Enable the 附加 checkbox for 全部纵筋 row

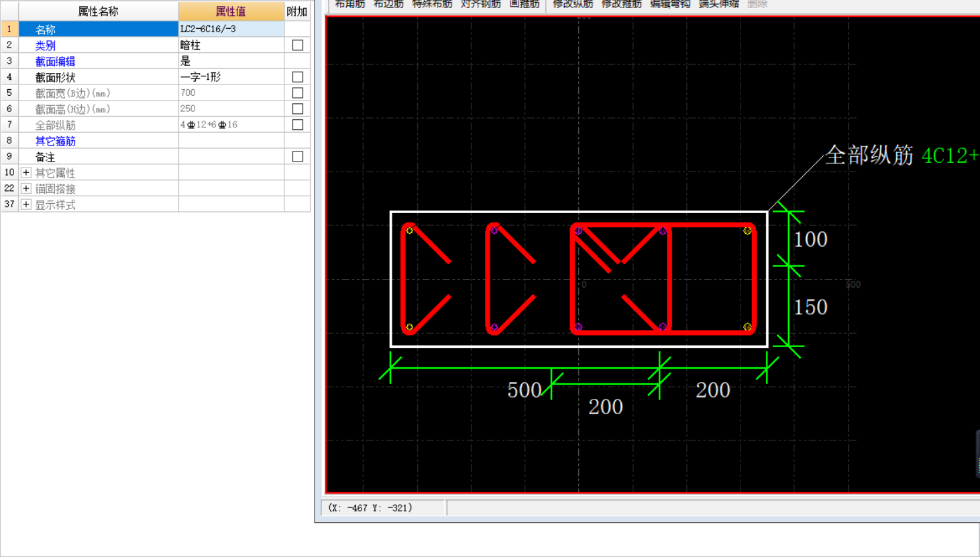click(x=298, y=125)
